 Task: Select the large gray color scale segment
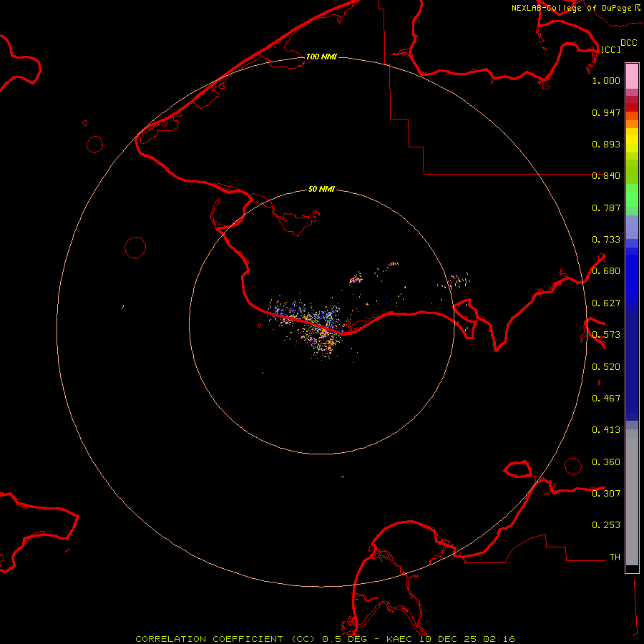[x=632, y=497]
